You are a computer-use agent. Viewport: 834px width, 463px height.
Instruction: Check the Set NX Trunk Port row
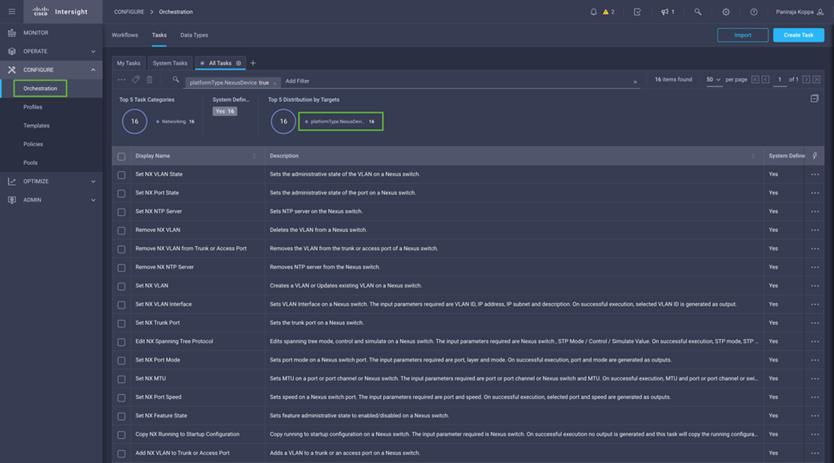[x=121, y=324]
